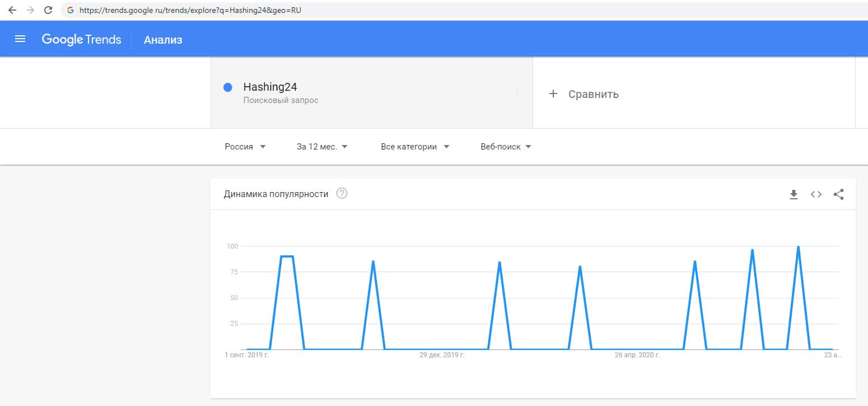The width and height of the screenshot is (868, 406).
Task: Click the chart peak at value 100
Action: tap(798, 247)
